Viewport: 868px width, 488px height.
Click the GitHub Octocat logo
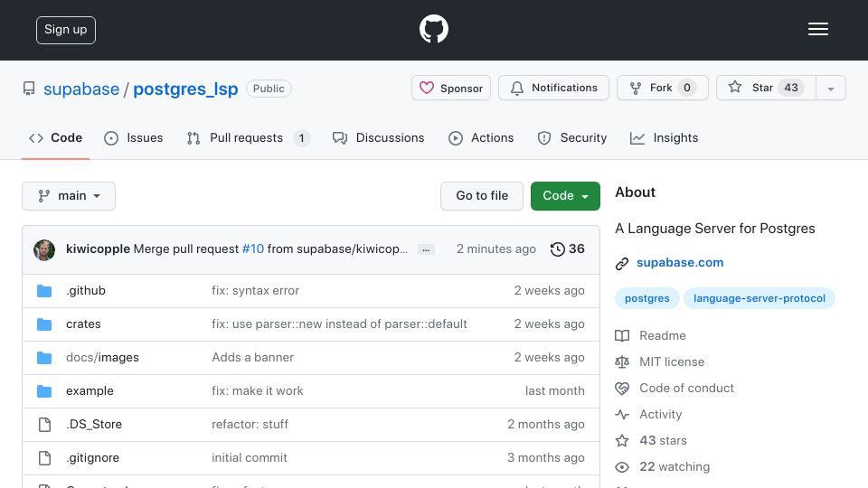[x=433, y=29]
